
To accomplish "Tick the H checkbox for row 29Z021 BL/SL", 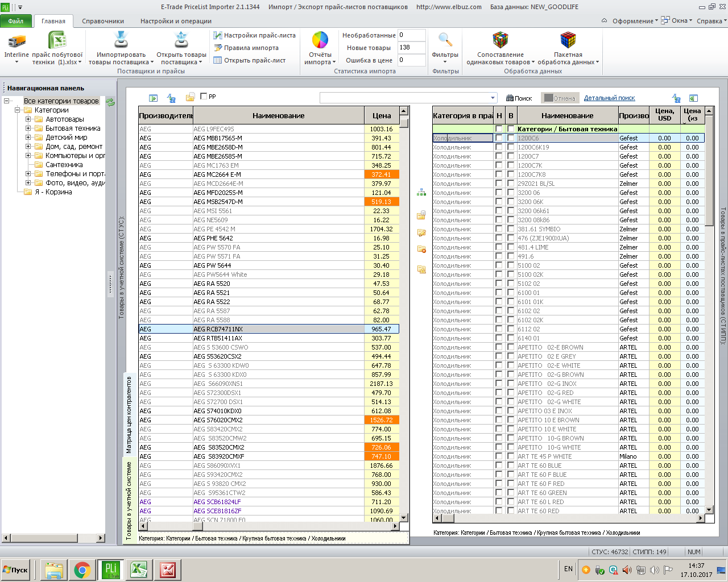I will (x=499, y=184).
